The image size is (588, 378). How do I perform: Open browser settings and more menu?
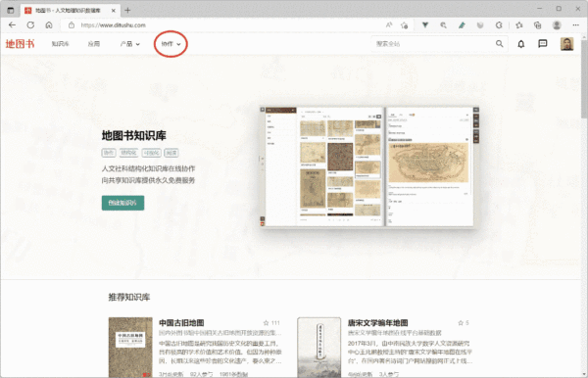(575, 25)
